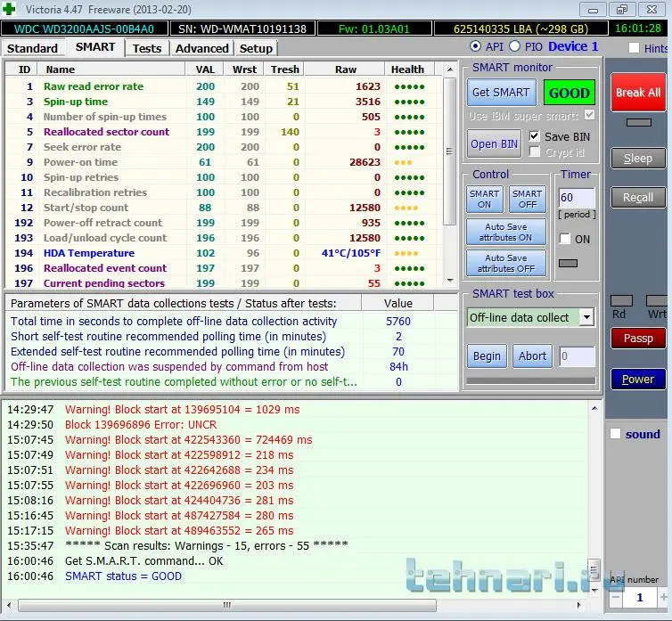Go to the Advanced tab
The height and width of the screenshot is (621, 672).
[201, 48]
